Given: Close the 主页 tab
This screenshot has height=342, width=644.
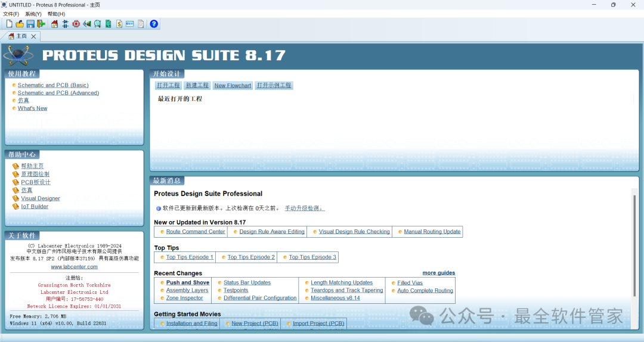Looking at the screenshot, I should point(34,36).
